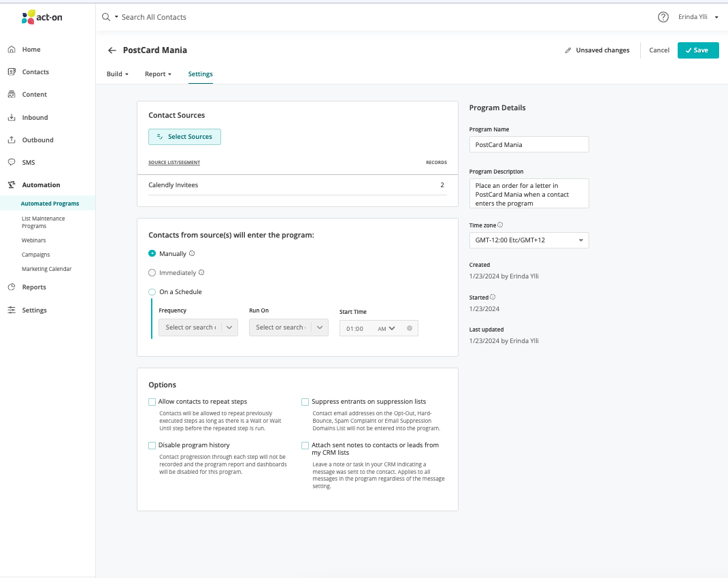Open the search scope dropdown arrow
Image resolution: width=728 pixels, height=578 pixels.
pos(116,17)
